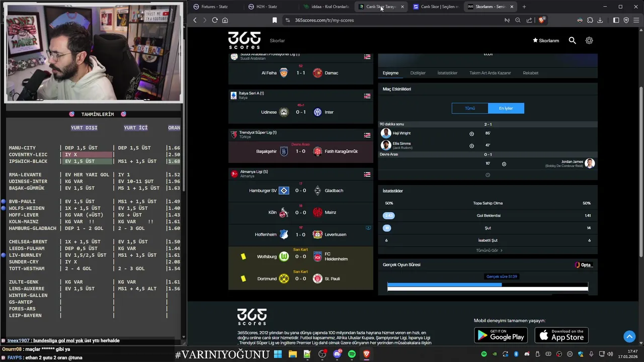644x362 pixels.
Task: Switch to the İstatistikler tab
Action: 447,73
